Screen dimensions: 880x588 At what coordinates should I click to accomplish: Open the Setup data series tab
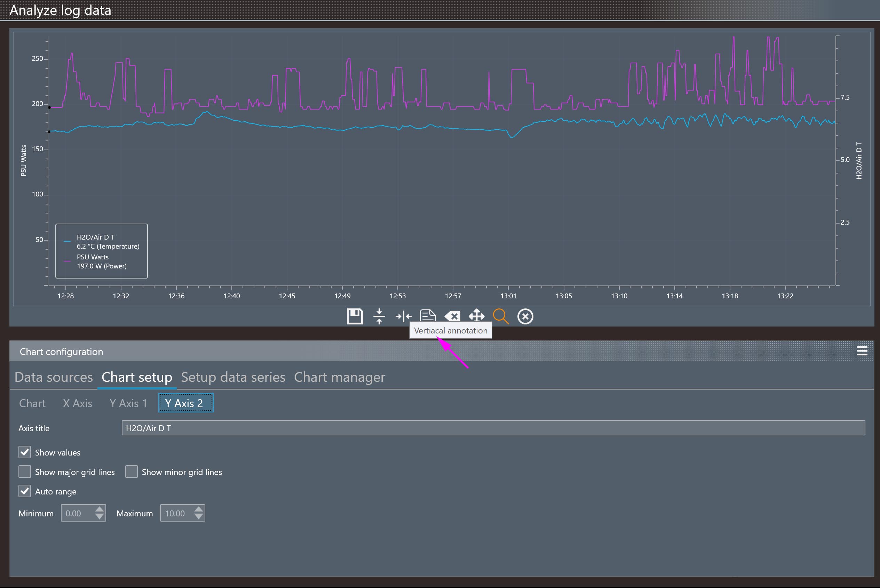coord(233,377)
